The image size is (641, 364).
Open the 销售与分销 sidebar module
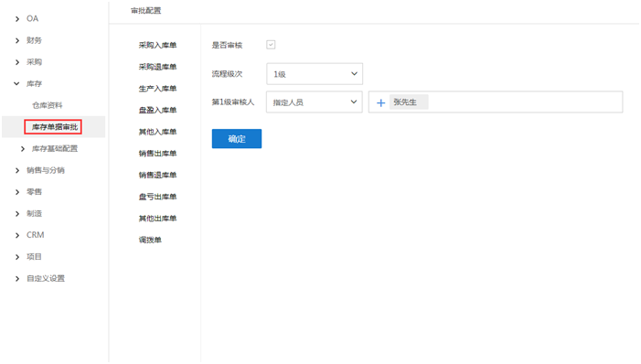46,170
